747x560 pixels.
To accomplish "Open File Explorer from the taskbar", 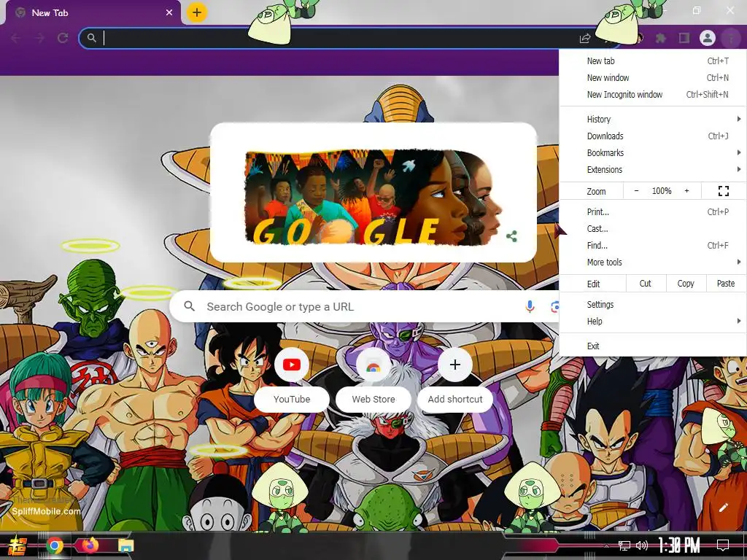I will [125, 545].
